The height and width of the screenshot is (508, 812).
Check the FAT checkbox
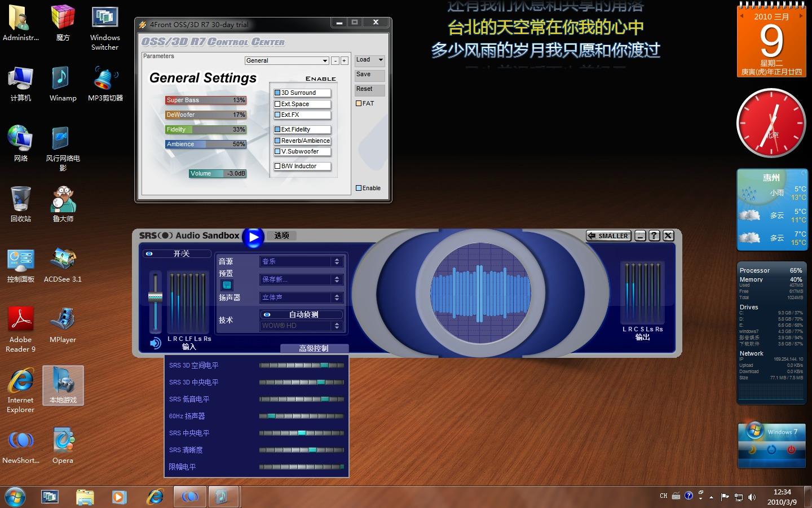pyautogui.click(x=359, y=103)
